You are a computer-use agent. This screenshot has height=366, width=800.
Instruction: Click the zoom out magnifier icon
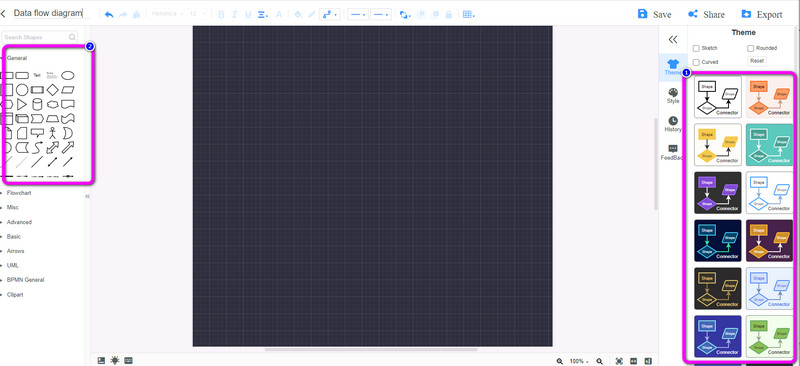(560, 361)
